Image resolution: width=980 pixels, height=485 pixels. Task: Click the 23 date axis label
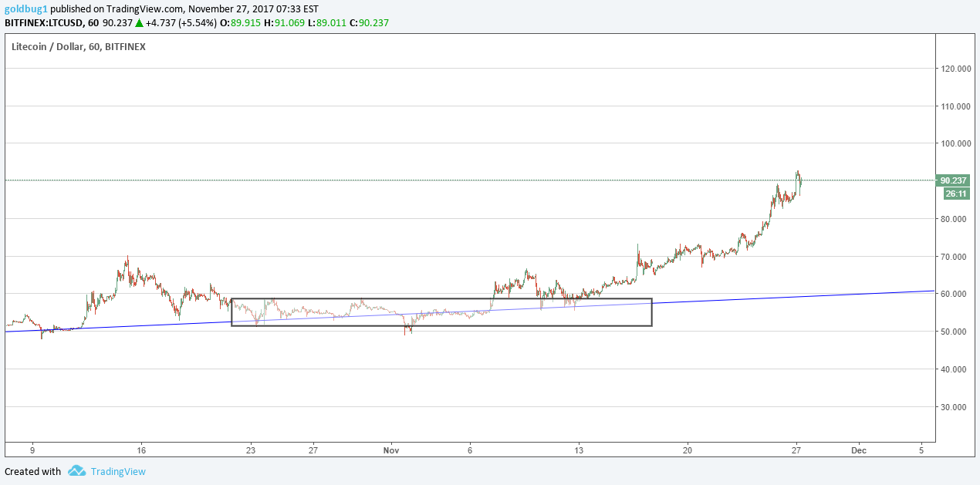250,450
